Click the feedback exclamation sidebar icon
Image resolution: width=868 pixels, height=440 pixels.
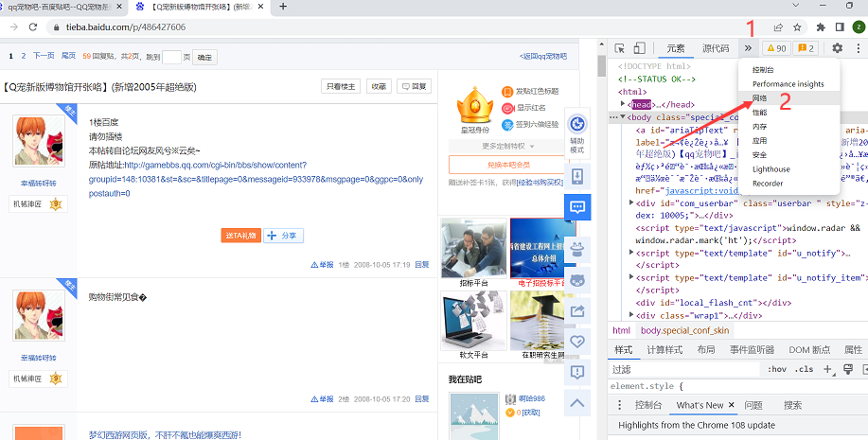coord(576,372)
